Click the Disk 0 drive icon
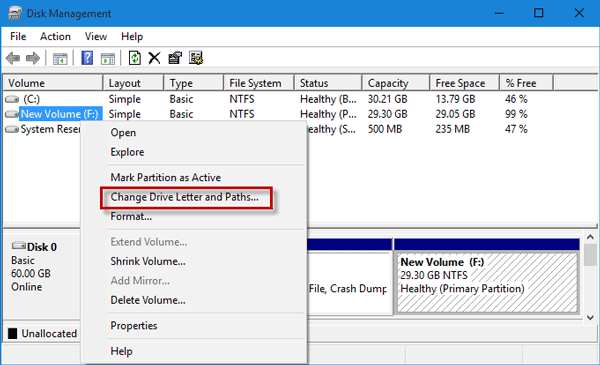The width and height of the screenshot is (600, 365). click(18, 246)
